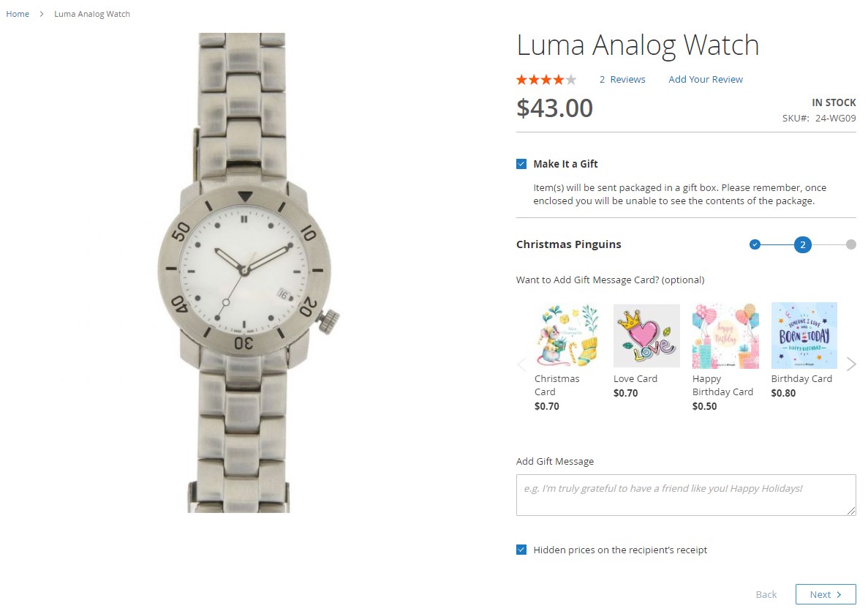This screenshot has height=614, width=868.
Task: Click Add Your Review link
Action: tap(705, 79)
